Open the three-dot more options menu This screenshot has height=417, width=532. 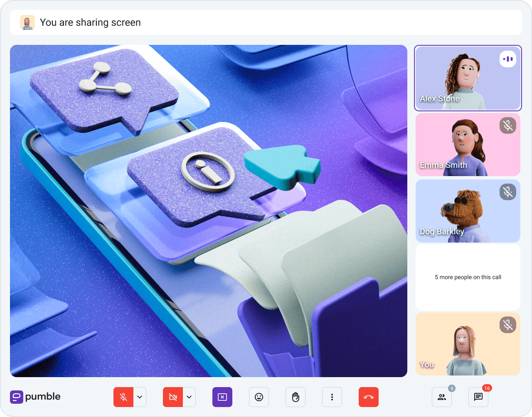332,397
